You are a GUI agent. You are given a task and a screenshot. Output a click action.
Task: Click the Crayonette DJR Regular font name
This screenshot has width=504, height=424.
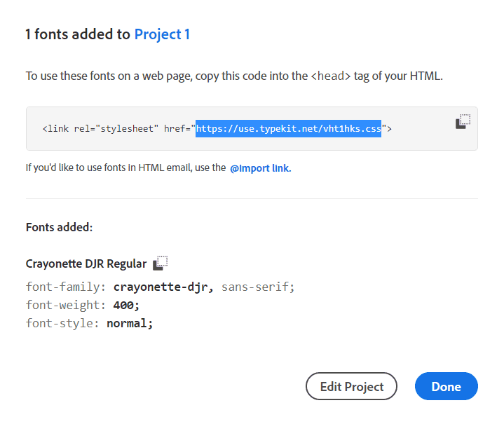pos(86,264)
